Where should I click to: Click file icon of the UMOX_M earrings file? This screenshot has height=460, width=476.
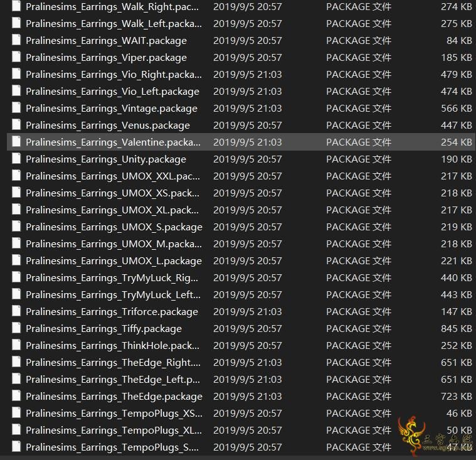pyautogui.click(x=16, y=243)
